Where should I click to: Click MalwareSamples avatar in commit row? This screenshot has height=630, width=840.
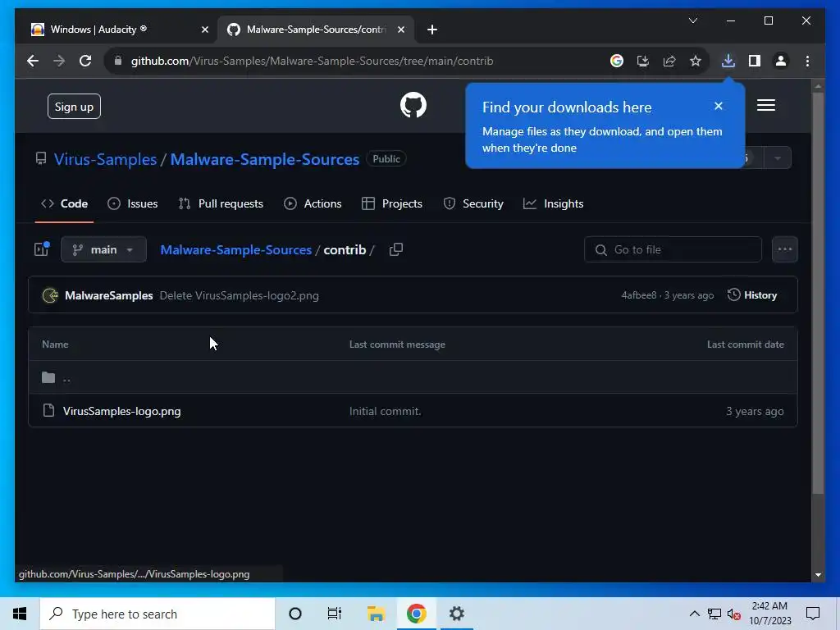pyautogui.click(x=50, y=295)
